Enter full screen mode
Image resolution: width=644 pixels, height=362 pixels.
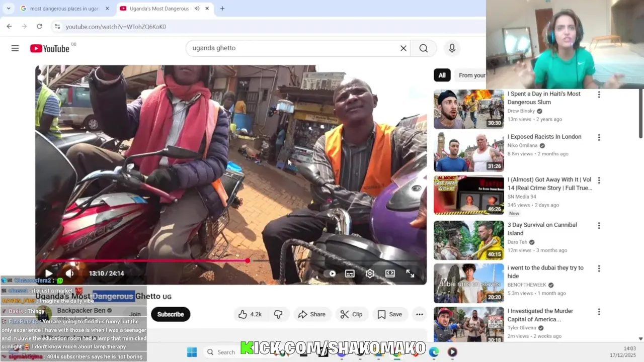click(410, 274)
